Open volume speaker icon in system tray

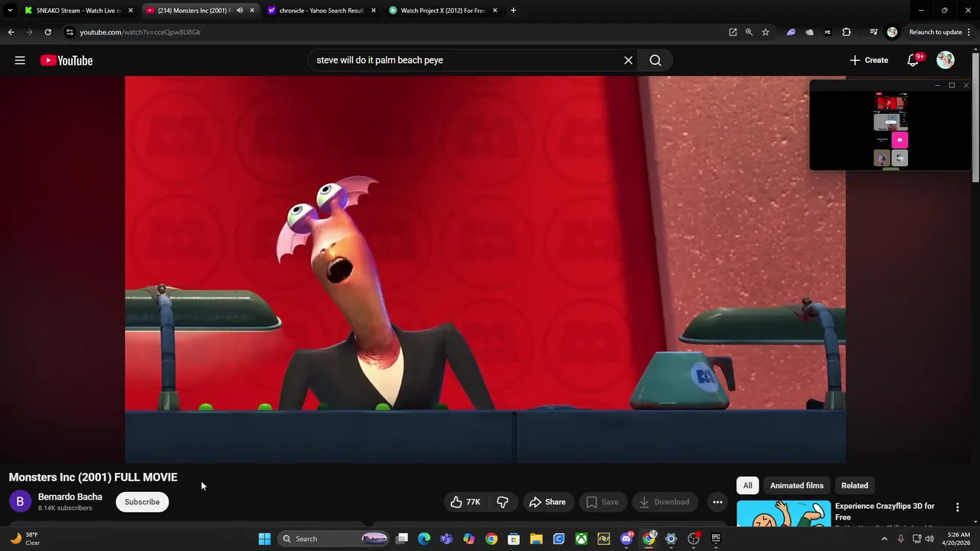click(929, 539)
